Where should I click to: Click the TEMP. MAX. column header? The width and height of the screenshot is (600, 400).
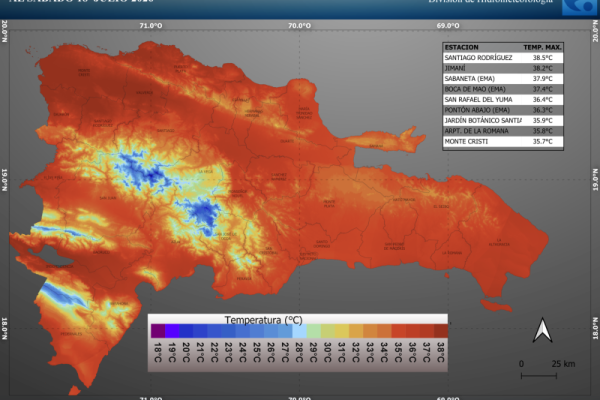pyautogui.click(x=542, y=47)
